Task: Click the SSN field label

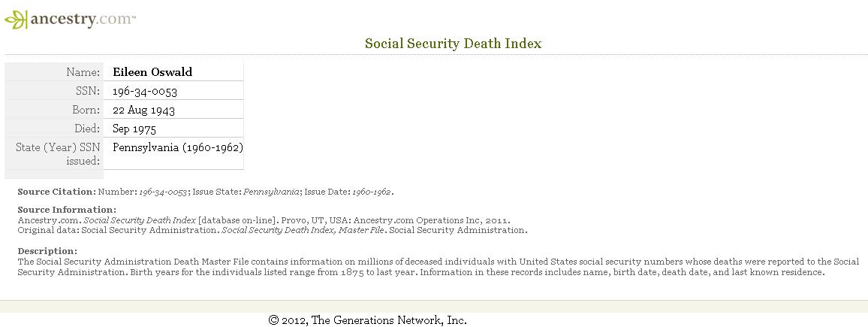Action: [87, 91]
